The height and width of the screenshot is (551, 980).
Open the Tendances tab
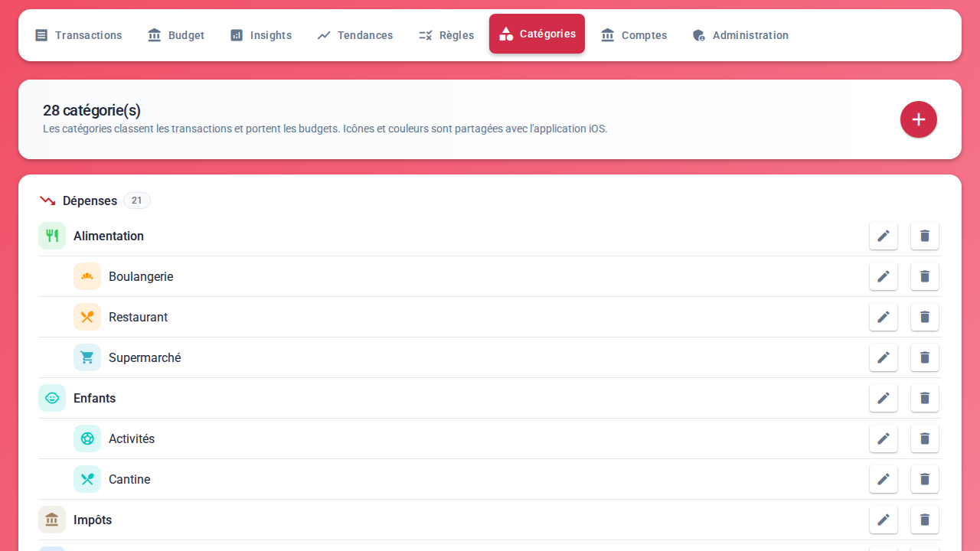[355, 35]
